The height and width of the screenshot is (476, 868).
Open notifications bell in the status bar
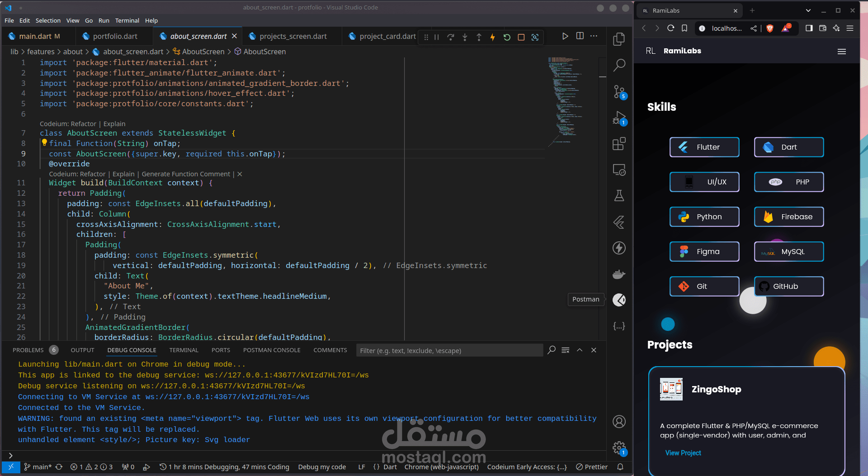click(620, 467)
